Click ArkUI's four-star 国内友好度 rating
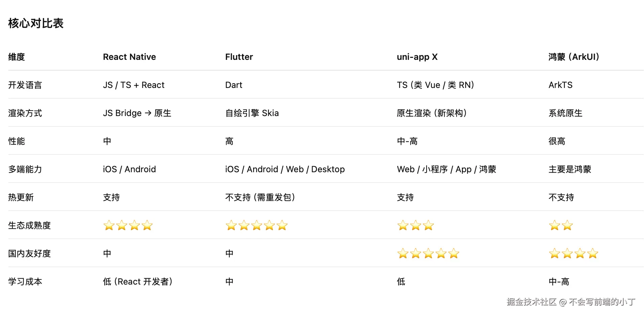644x315 pixels. (x=573, y=253)
